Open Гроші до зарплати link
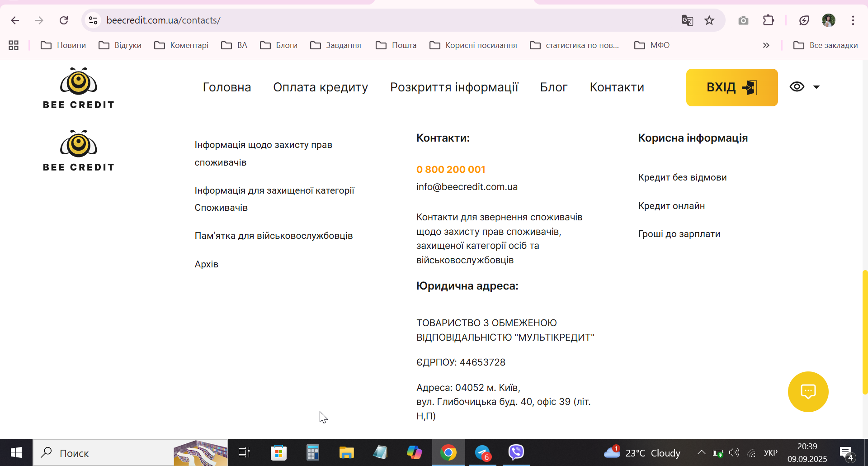Viewport: 868px width, 466px height. pyautogui.click(x=679, y=234)
